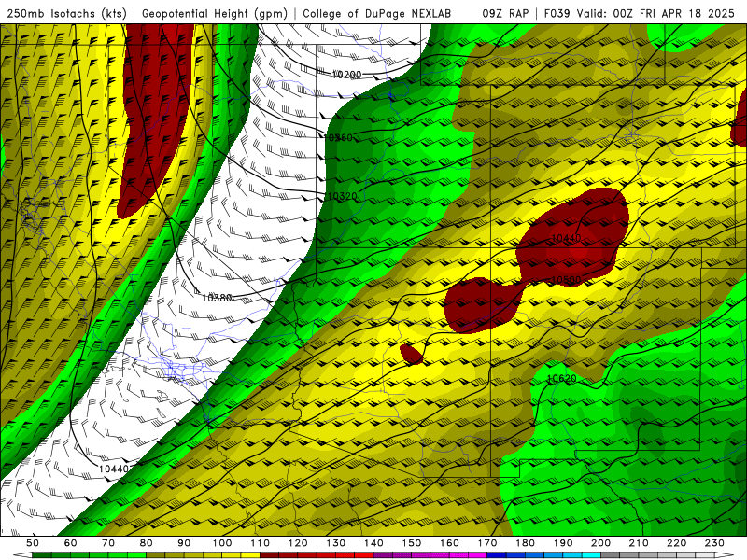Click the 10380 height contour label
Screen dimensions: 747x560
click(x=217, y=298)
